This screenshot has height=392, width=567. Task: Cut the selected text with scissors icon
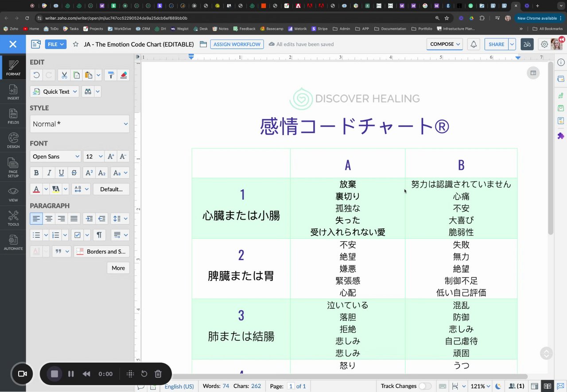pyautogui.click(x=64, y=75)
